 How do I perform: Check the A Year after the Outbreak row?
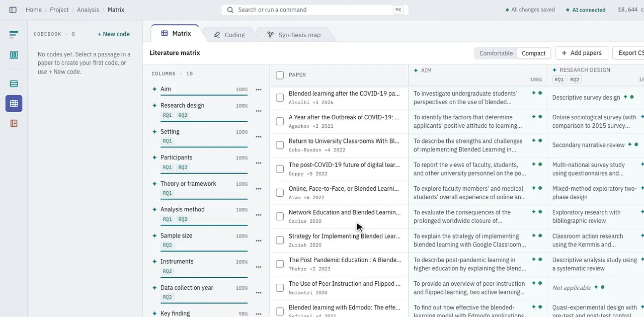[280, 121]
